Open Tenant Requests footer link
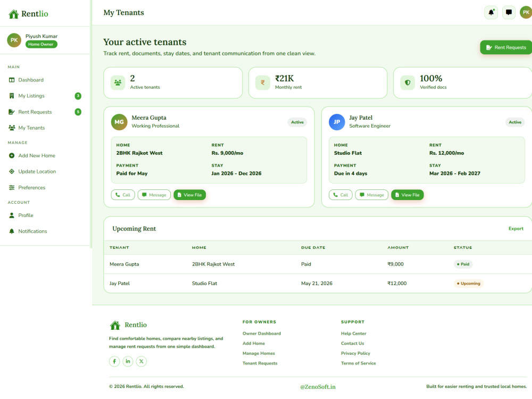The height and width of the screenshot is (399, 532). tap(260, 363)
